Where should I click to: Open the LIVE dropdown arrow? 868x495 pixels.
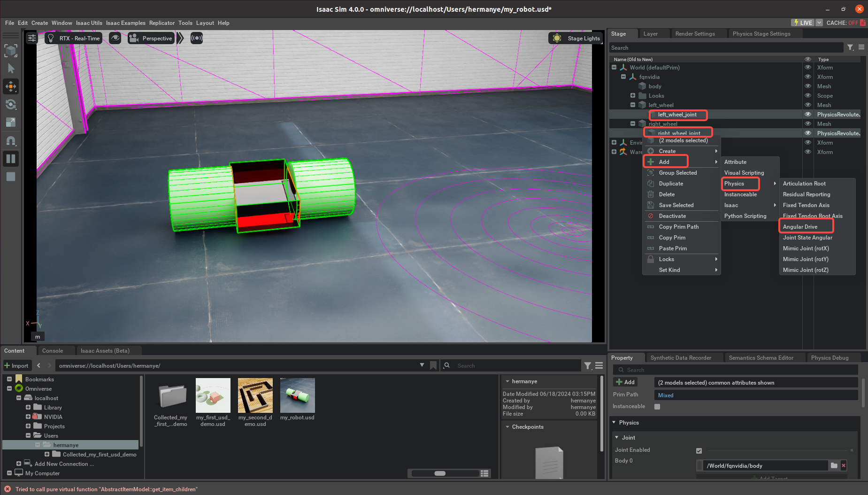[819, 23]
